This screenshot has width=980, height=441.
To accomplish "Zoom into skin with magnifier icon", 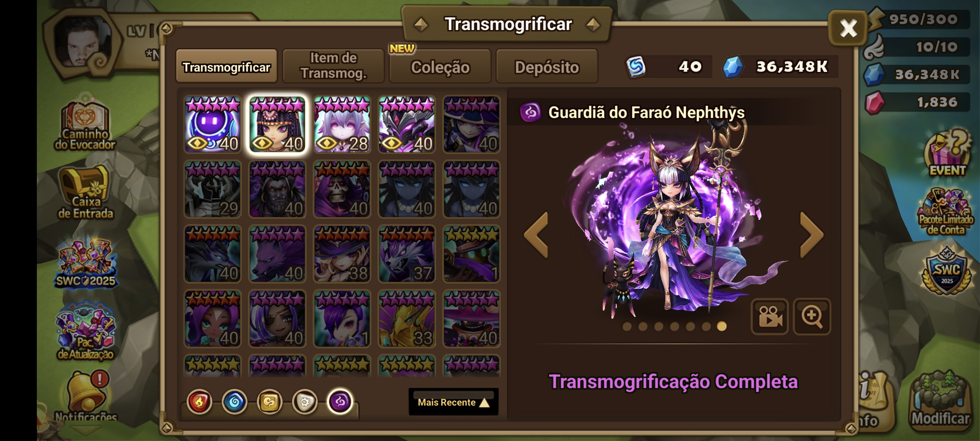I will tap(812, 316).
